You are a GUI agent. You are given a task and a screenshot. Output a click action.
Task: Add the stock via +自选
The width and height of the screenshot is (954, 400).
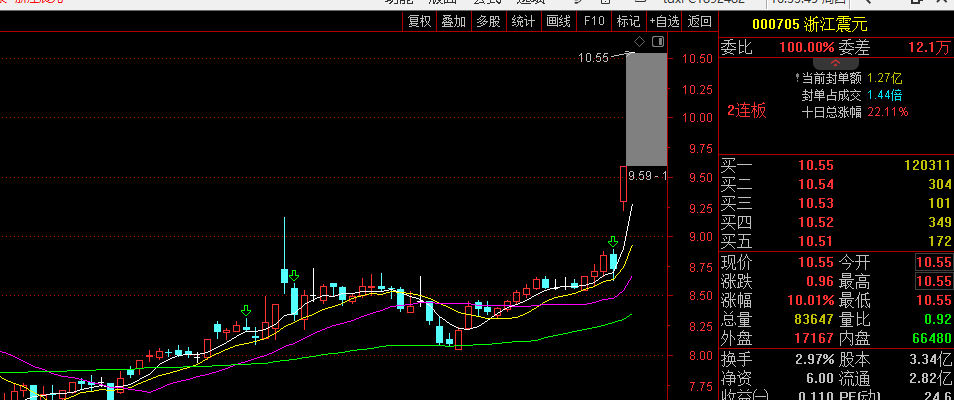664,21
